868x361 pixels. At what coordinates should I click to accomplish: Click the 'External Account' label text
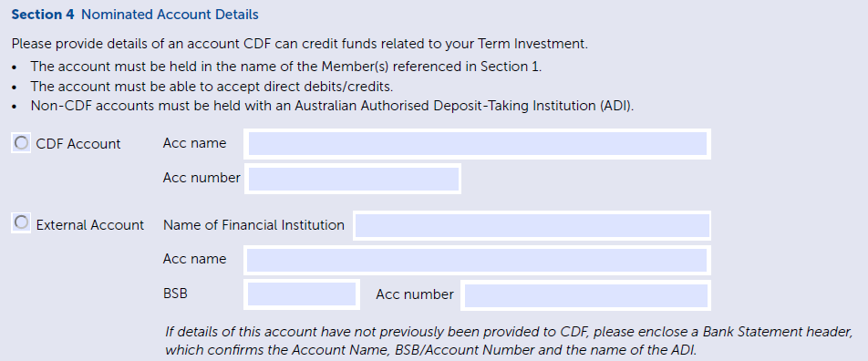coord(89,225)
